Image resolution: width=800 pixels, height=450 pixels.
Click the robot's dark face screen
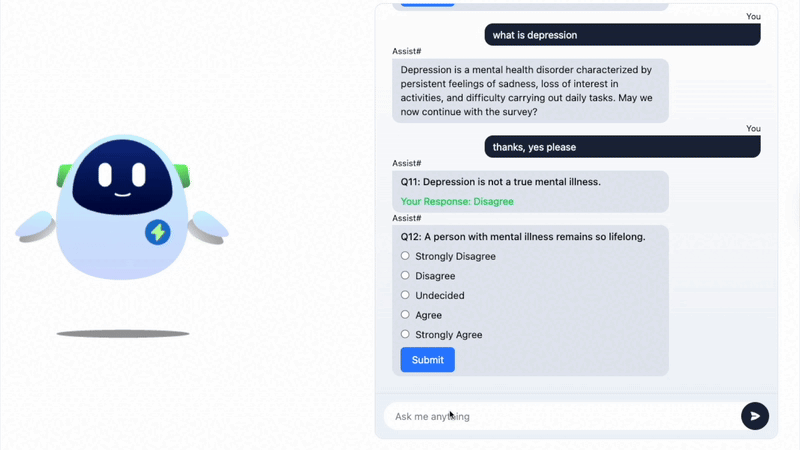tap(123, 178)
